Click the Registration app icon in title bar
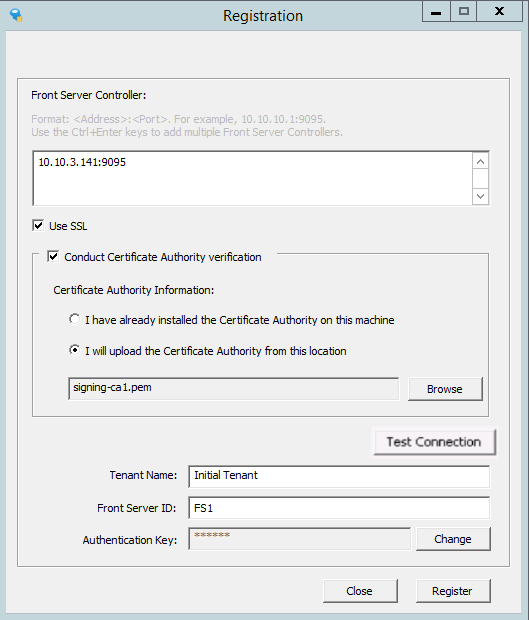This screenshot has width=529, height=620. pyautogui.click(x=16, y=15)
